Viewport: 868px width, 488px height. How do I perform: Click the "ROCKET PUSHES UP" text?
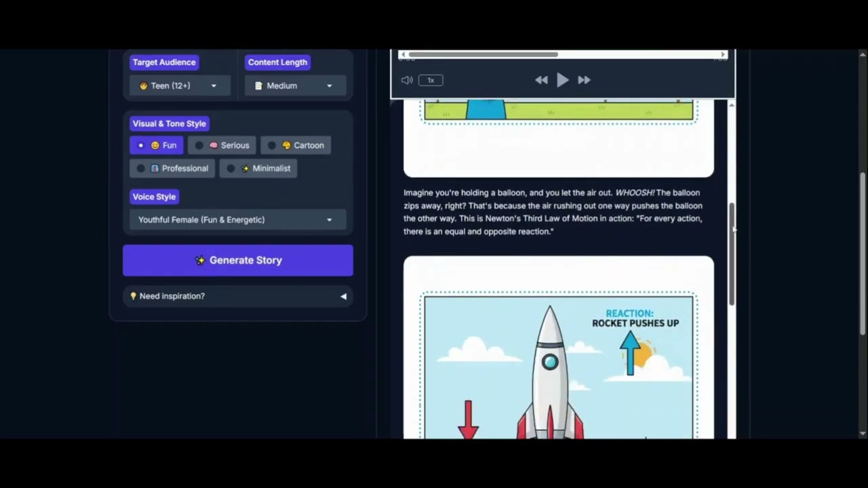635,323
